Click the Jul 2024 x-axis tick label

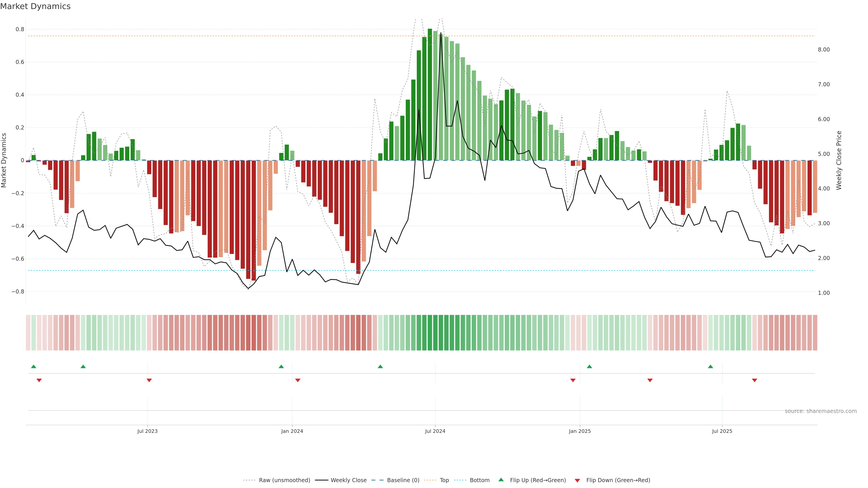[435, 431]
